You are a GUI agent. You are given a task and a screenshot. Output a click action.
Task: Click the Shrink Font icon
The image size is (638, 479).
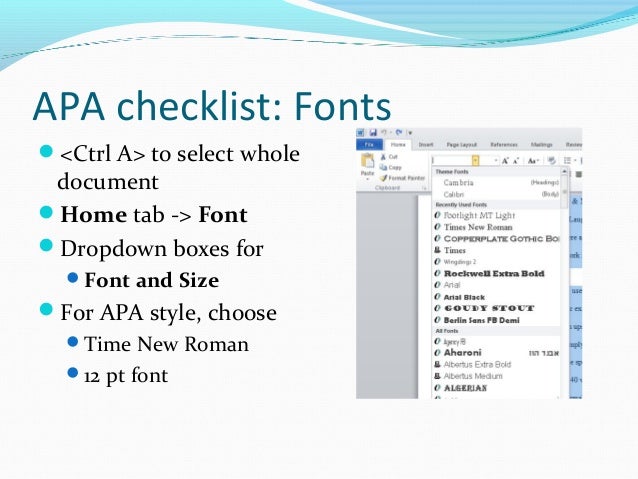[516, 161]
